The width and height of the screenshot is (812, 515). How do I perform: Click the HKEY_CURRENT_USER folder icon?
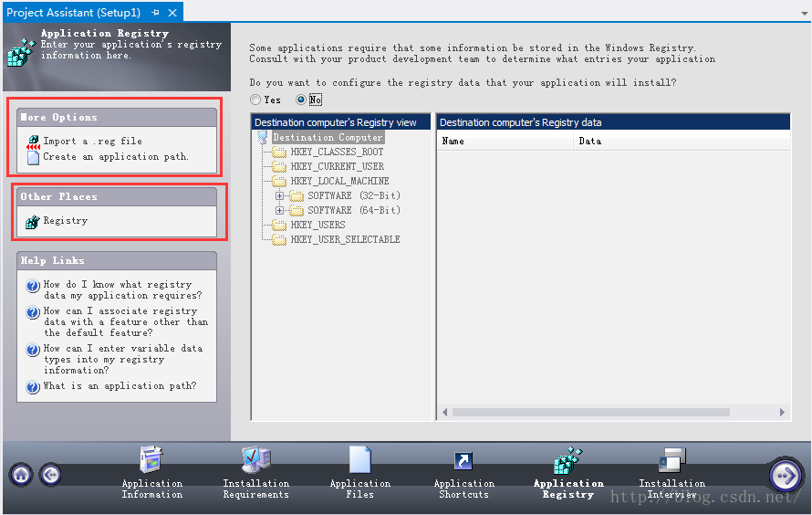tap(279, 167)
